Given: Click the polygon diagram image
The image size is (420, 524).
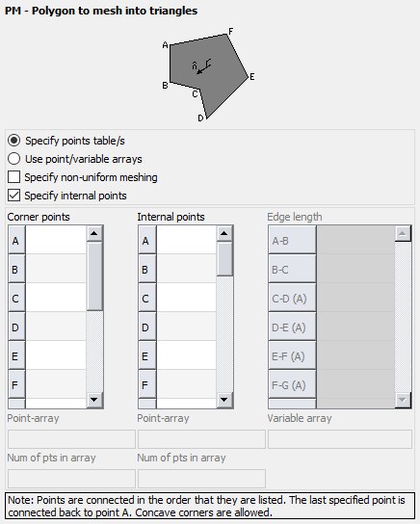Looking at the screenshot, I should pos(208,75).
